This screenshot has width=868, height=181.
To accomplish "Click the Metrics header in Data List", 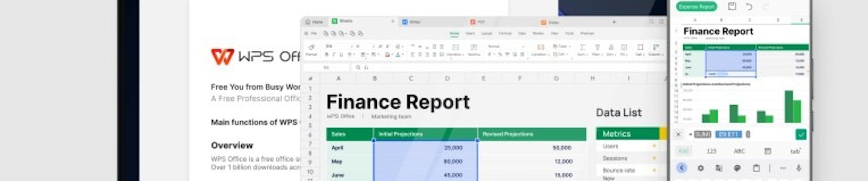I will pos(628,134).
